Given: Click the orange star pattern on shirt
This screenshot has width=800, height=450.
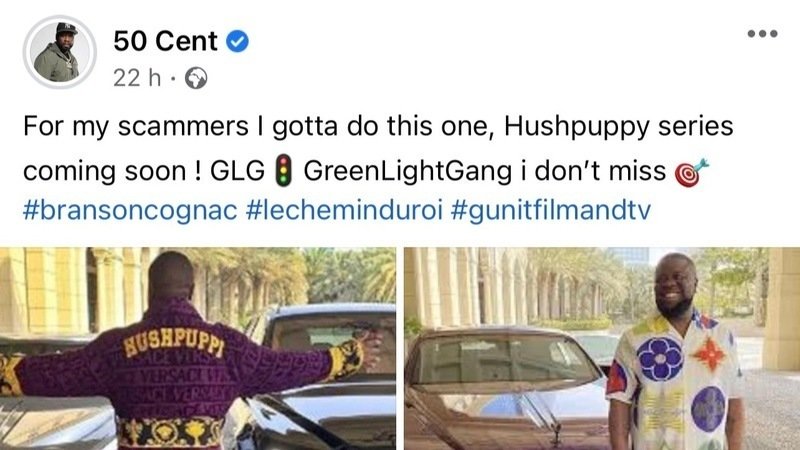Looking at the screenshot, I should tap(709, 354).
